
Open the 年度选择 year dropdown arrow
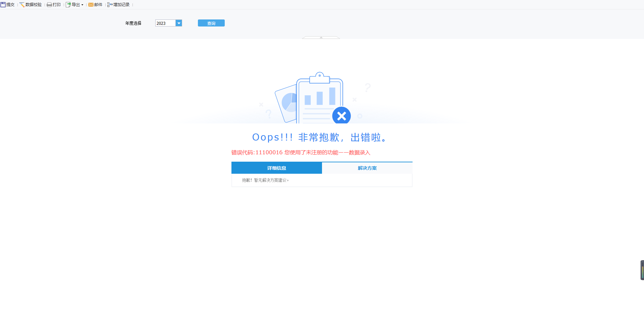[179, 23]
